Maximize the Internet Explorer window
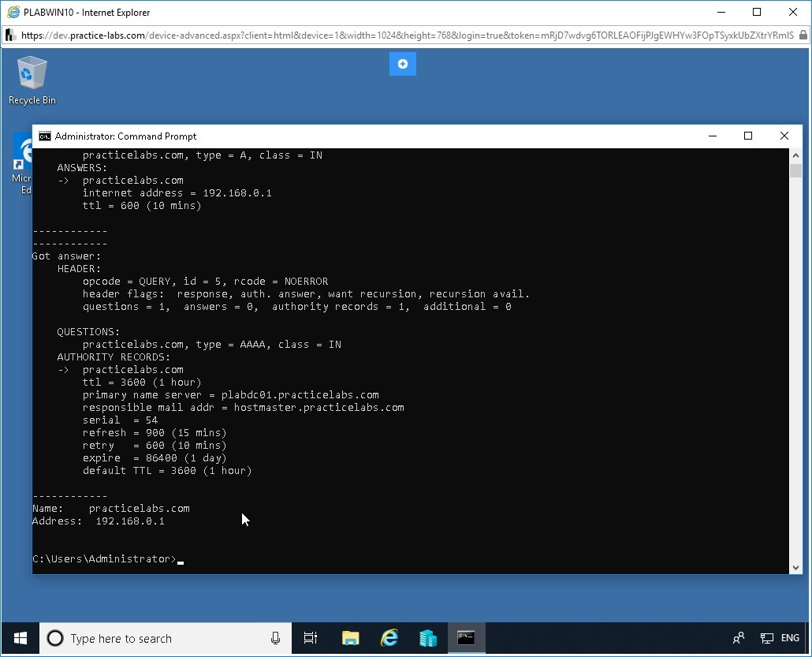Viewport: 812px width, 657px height. 757,12
